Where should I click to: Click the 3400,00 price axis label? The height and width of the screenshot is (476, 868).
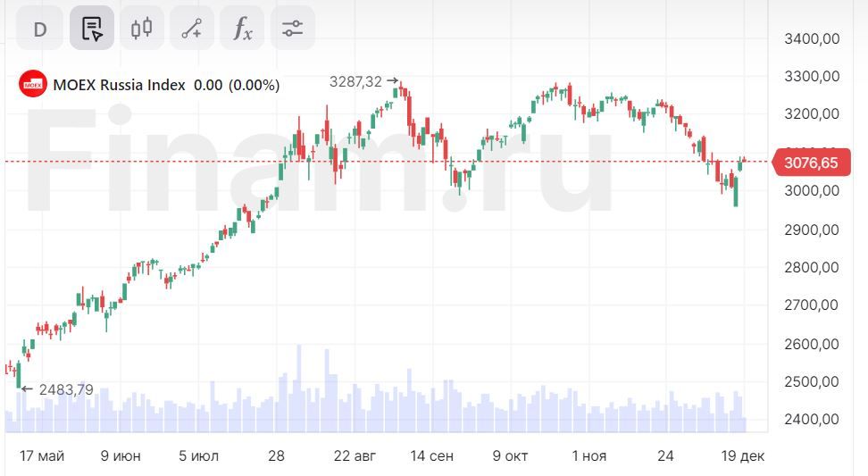coord(811,38)
